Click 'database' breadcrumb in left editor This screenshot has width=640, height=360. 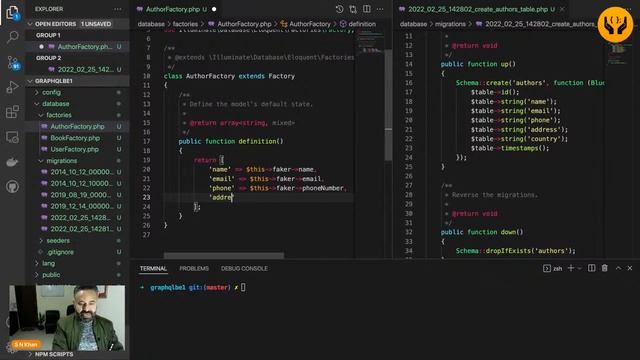click(151, 24)
